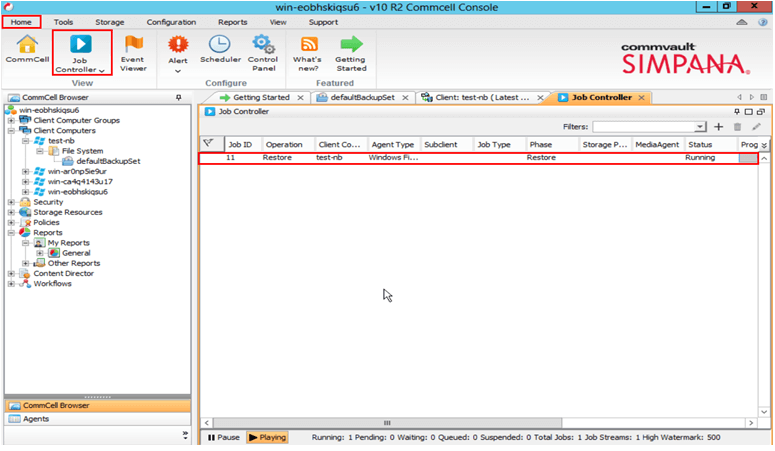Image resolution: width=775 pixels, height=451 pixels.
Task: Click the Alert icon in ribbon
Action: pos(178,50)
